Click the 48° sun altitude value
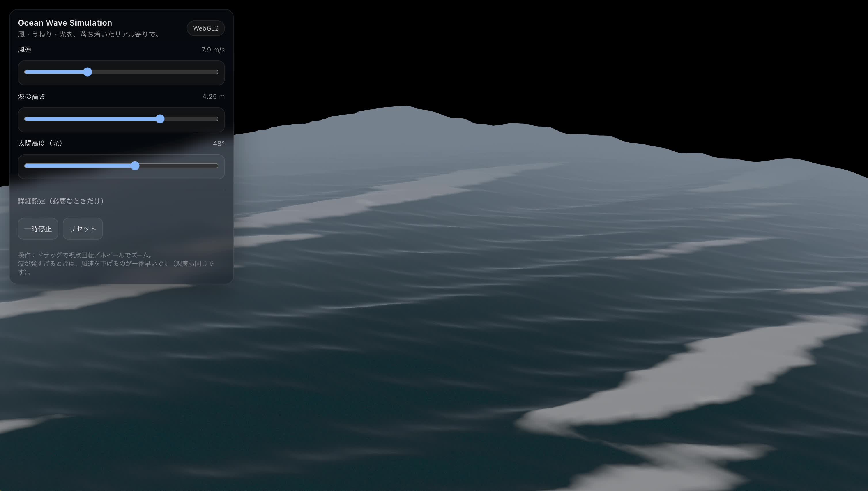 tap(218, 143)
